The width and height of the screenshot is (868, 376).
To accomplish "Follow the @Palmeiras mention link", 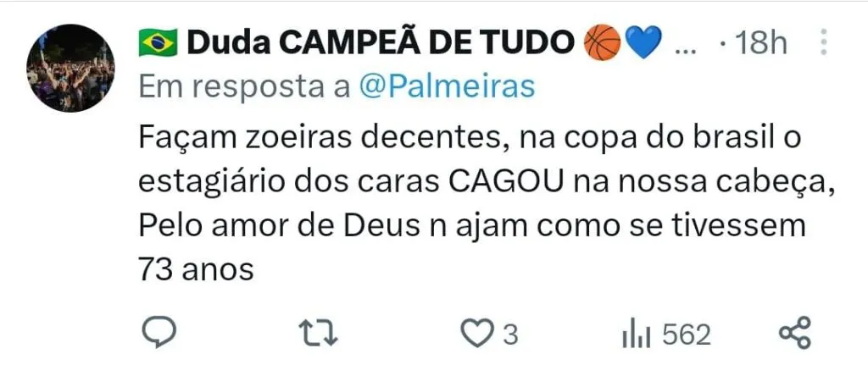I will [x=448, y=87].
